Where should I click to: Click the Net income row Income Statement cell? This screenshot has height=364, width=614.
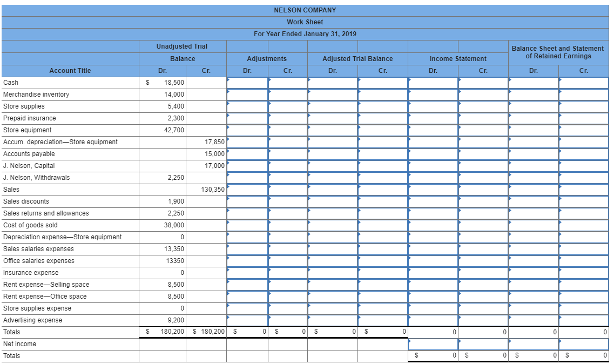[432, 344]
